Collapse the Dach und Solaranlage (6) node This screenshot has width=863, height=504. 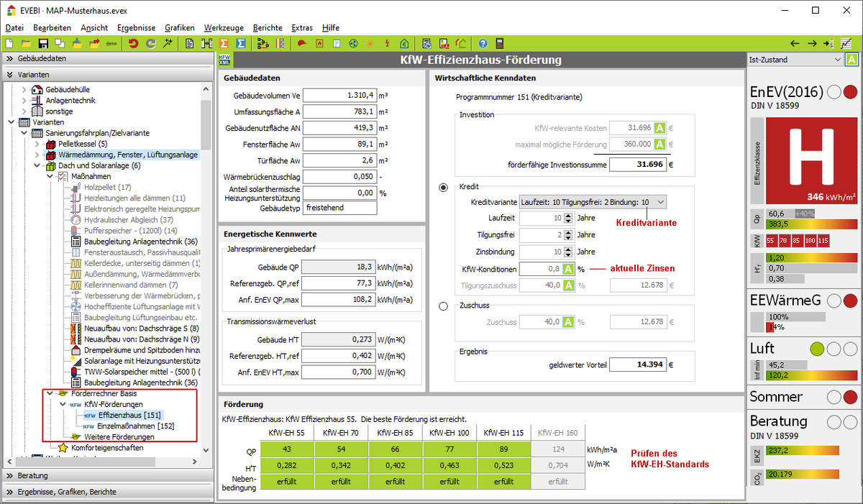[37, 165]
